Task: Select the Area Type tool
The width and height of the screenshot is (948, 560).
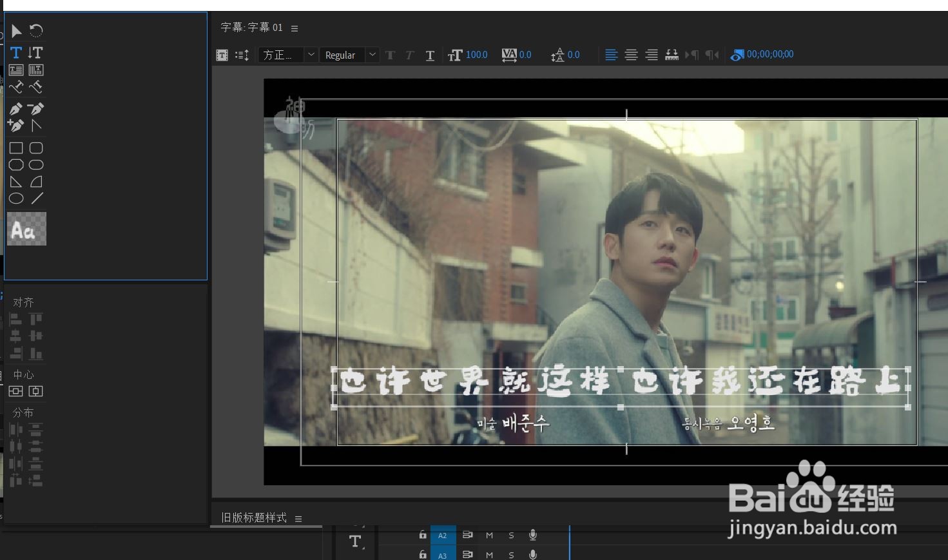Action: tap(16, 70)
